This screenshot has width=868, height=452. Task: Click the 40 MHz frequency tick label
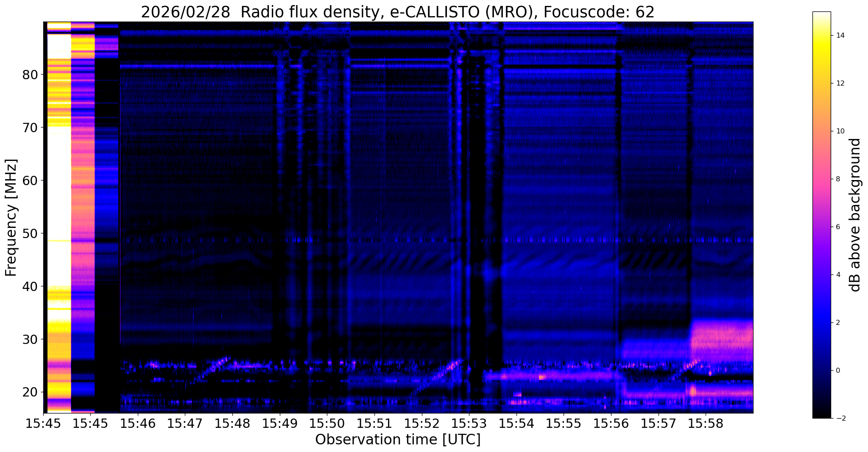[30, 286]
